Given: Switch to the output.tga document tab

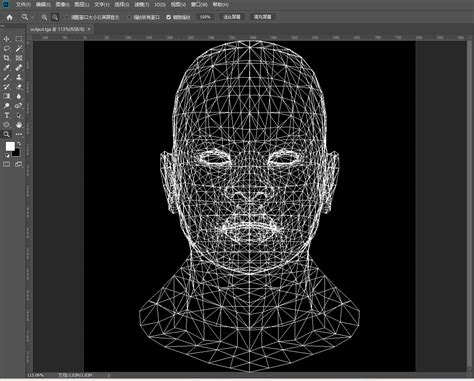Looking at the screenshot, I should 59,29.
